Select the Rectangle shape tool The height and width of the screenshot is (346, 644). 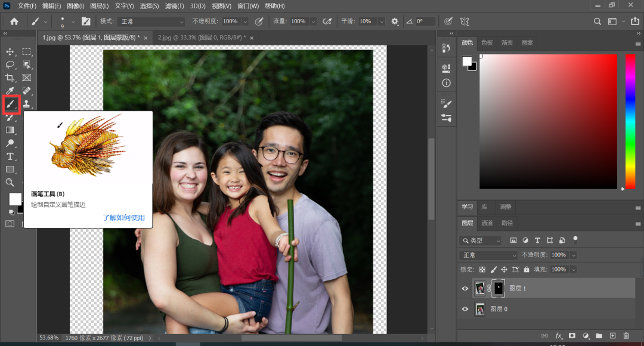coord(10,169)
